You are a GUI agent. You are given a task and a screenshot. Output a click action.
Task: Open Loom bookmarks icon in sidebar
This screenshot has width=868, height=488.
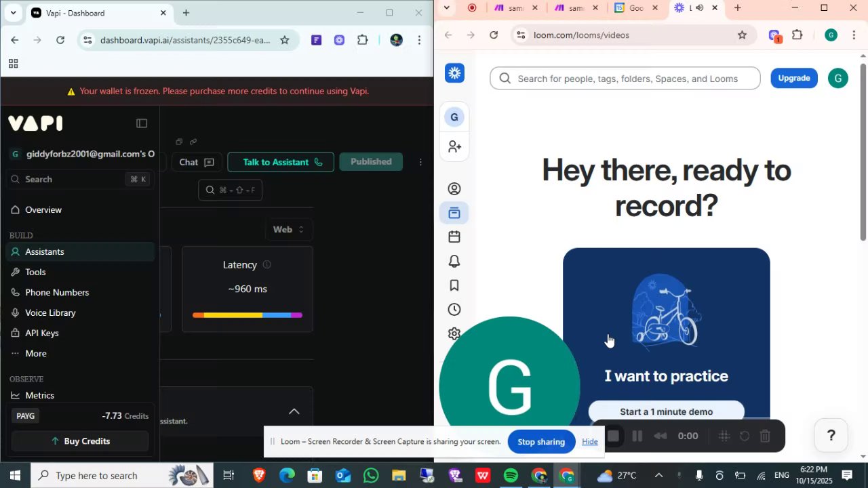(x=454, y=285)
